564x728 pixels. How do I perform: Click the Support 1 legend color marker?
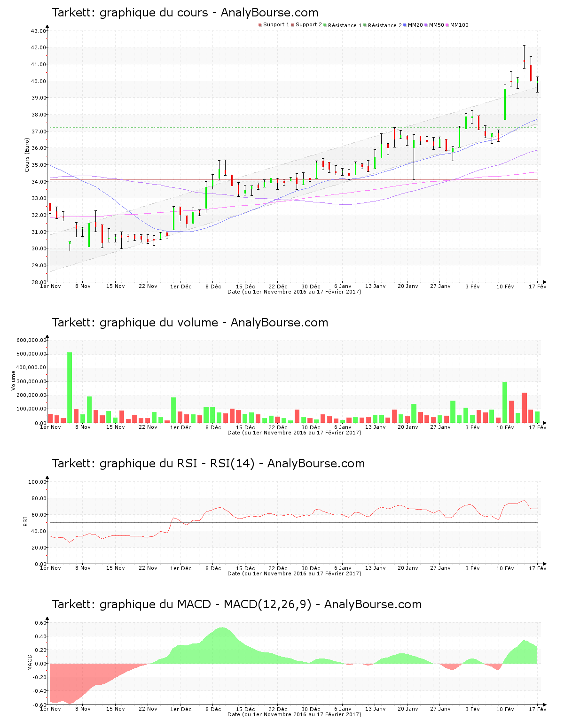[260, 25]
